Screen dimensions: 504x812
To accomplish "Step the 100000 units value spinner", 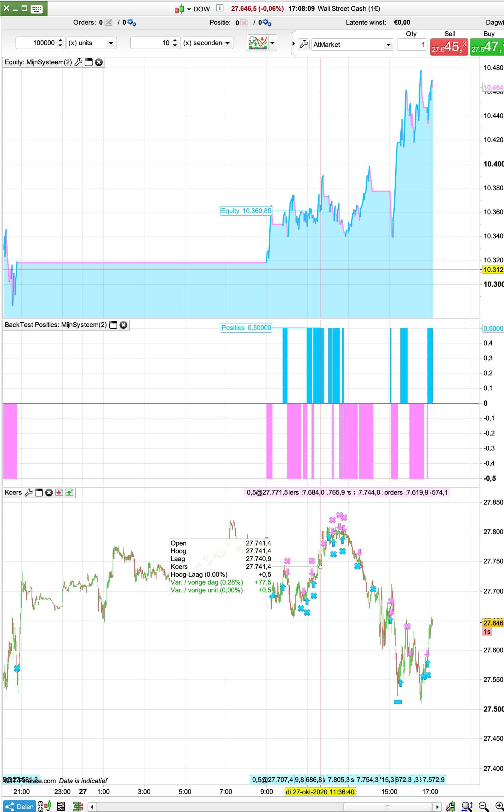I will (x=60, y=43).
